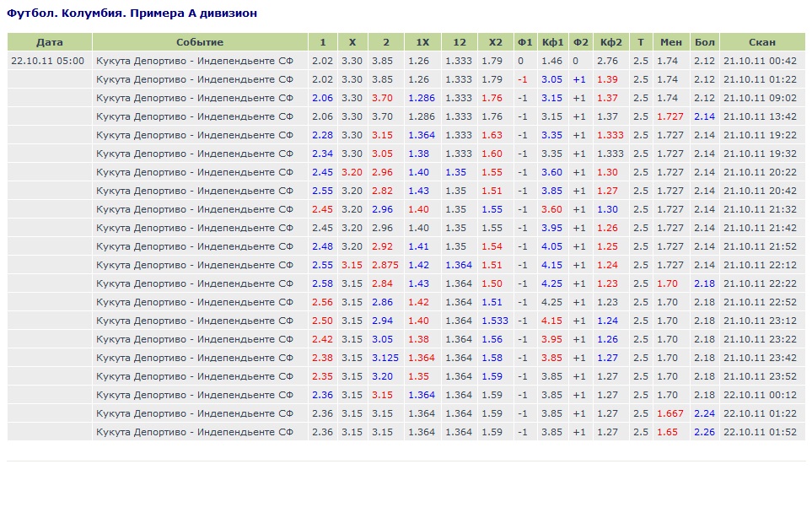812x518 pixels.
Task: Select the page title Футбол. Колумбия. Примера А дивизион
Action: pos(132,13)
